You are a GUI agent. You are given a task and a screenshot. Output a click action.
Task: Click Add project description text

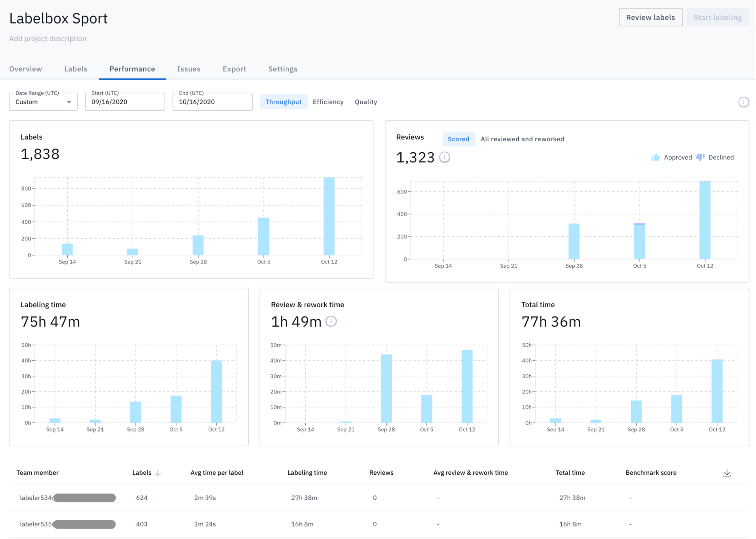pos(48,39)
